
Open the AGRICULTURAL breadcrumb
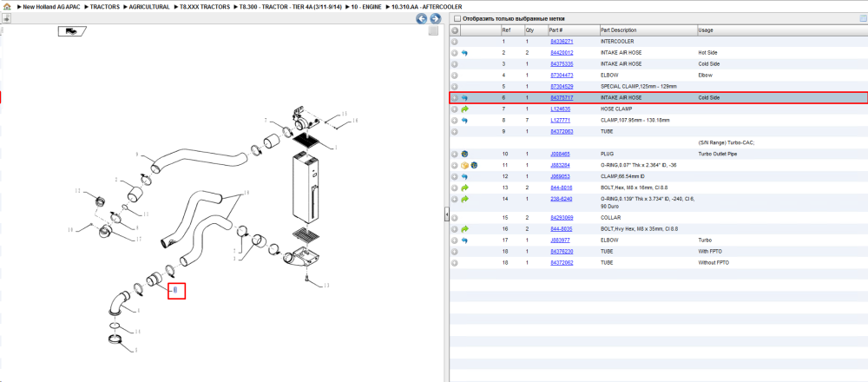149,7
